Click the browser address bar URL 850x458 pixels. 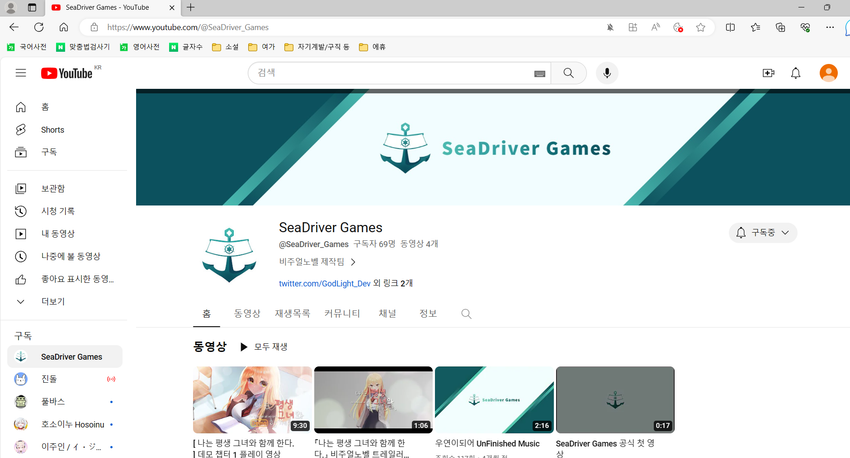pyautogui.click(x=188, y=27)
